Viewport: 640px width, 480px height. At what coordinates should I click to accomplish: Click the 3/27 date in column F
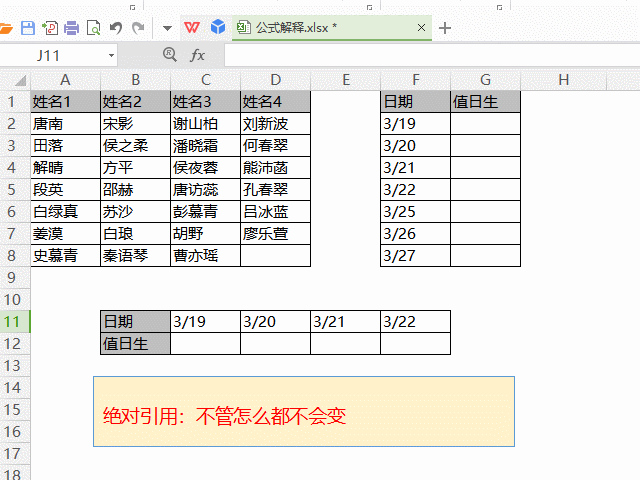pos(416,256)
